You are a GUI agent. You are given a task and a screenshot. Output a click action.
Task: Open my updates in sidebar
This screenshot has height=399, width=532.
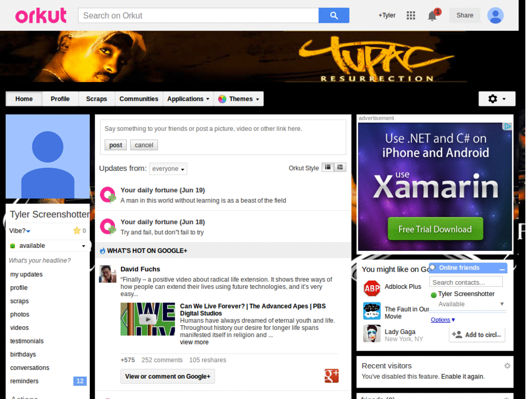26,274
